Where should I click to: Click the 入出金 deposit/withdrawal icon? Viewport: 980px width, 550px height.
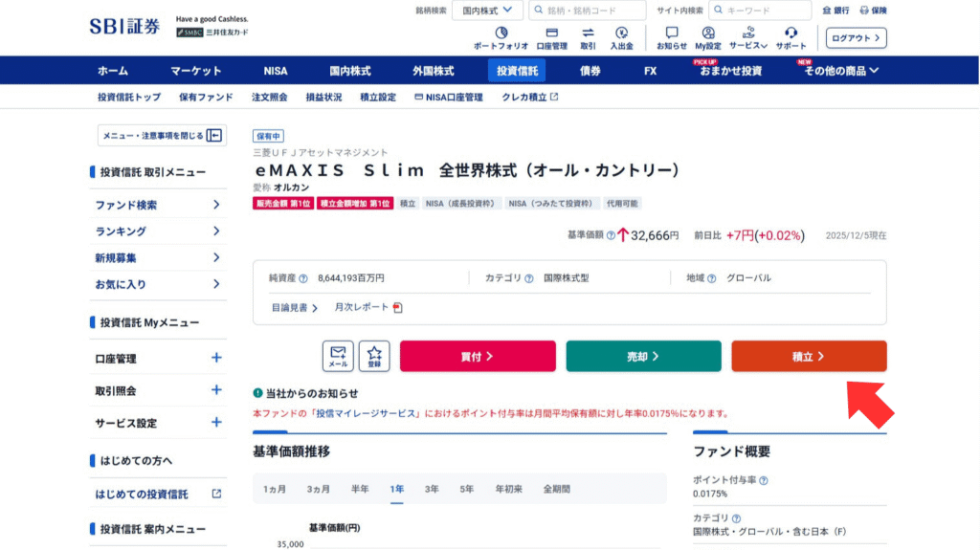[621, 37]
